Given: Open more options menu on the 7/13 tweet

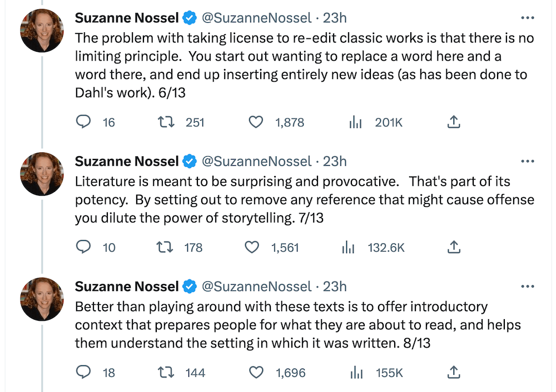Looking at the screenshot, I should pos(527,161).
